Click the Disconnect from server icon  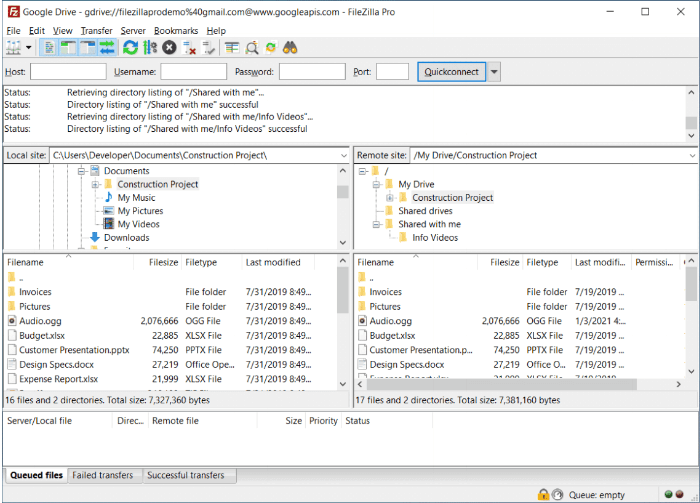(x=190, y=47)
